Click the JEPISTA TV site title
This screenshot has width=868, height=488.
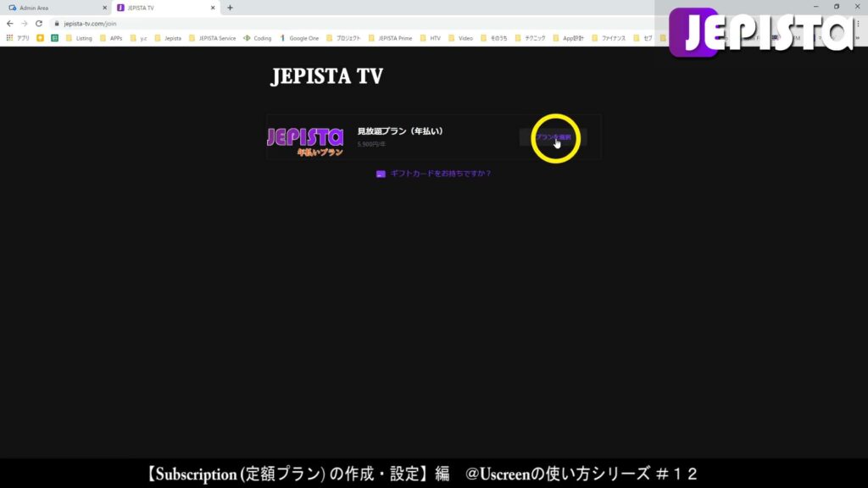(x=326, y=76)
